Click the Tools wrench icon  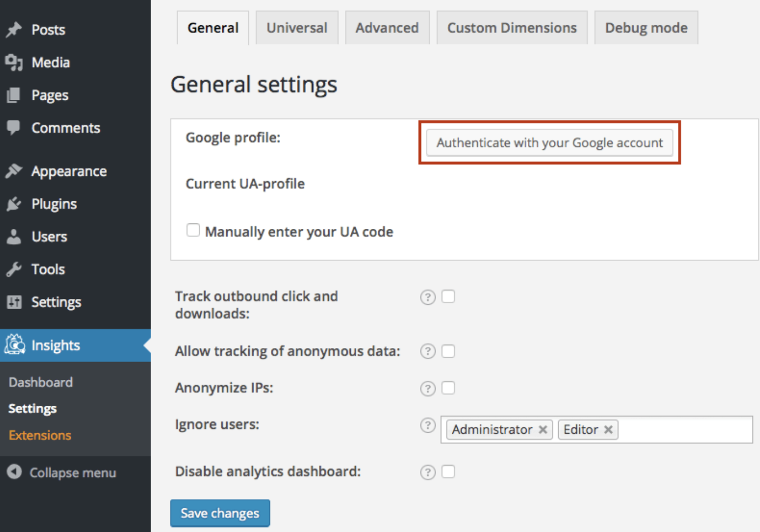click(x=14, y=269)
